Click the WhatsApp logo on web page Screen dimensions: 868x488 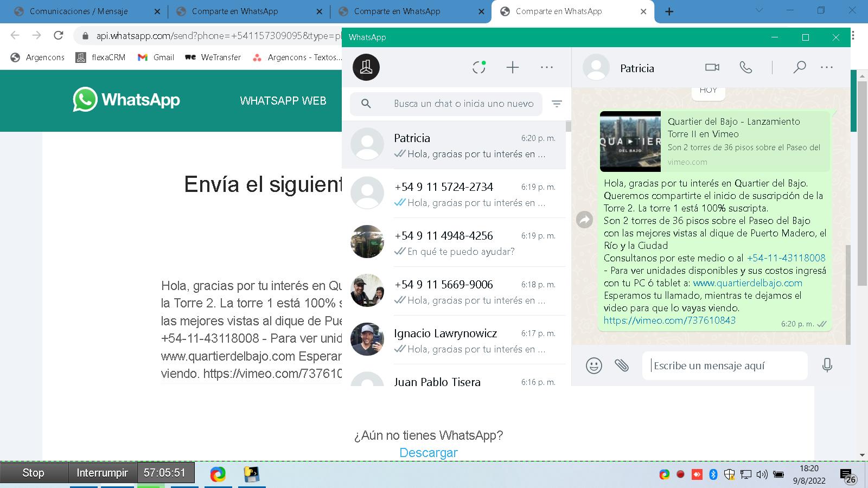coord(126,100)
